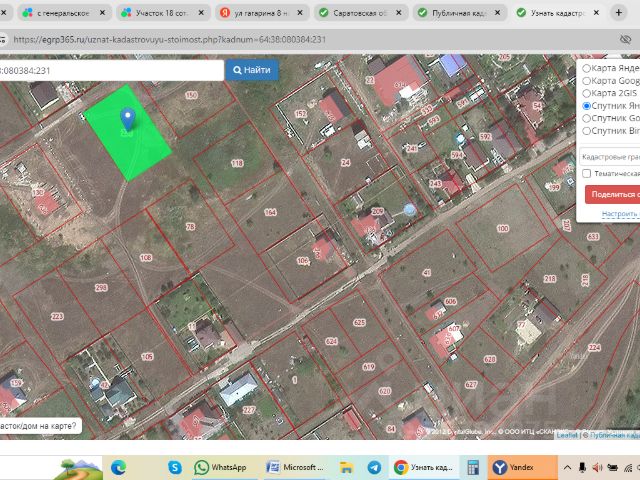Click parcel number 105 on the map
The image size is (640, 480).
click(147, 357)
